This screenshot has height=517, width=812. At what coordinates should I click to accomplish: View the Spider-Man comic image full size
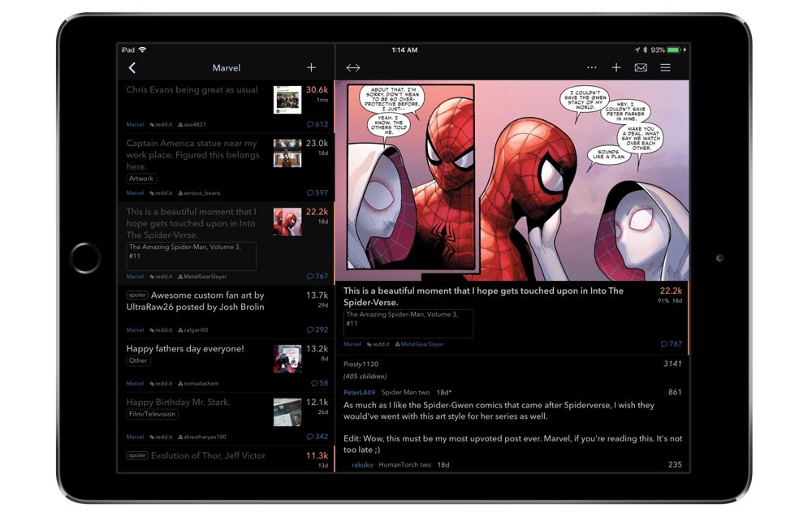click(x=512, y=180)
